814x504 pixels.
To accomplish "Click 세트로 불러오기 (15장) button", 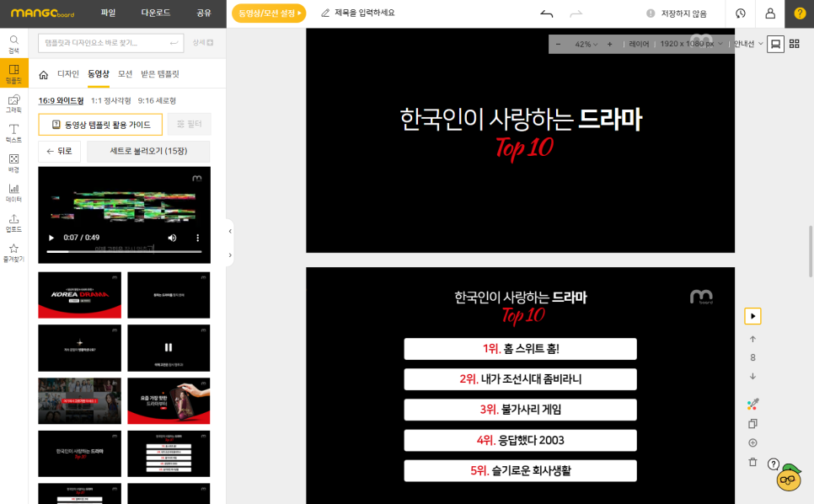I will (x=148, y=151).
